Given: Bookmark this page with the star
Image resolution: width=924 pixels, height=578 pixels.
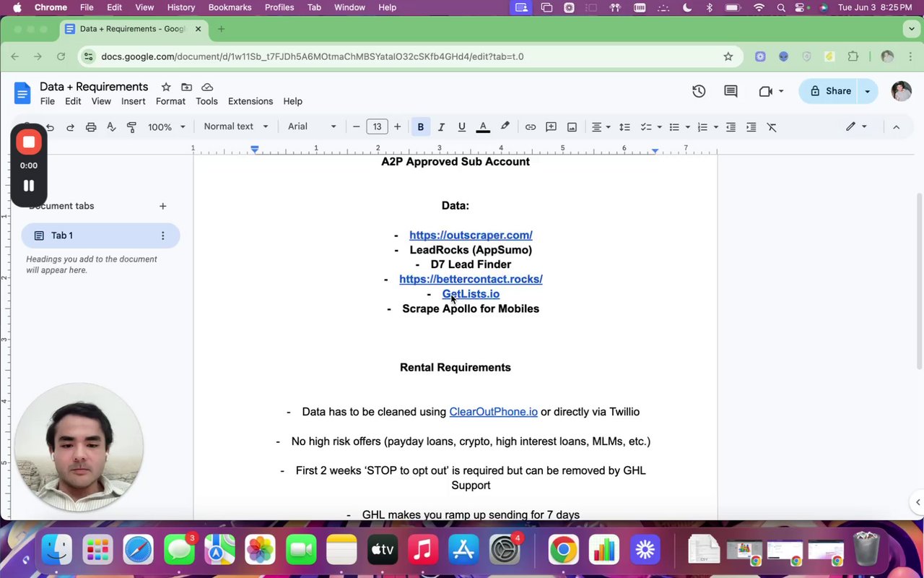Looking at the screenshot, I should [x=728, y=56].
